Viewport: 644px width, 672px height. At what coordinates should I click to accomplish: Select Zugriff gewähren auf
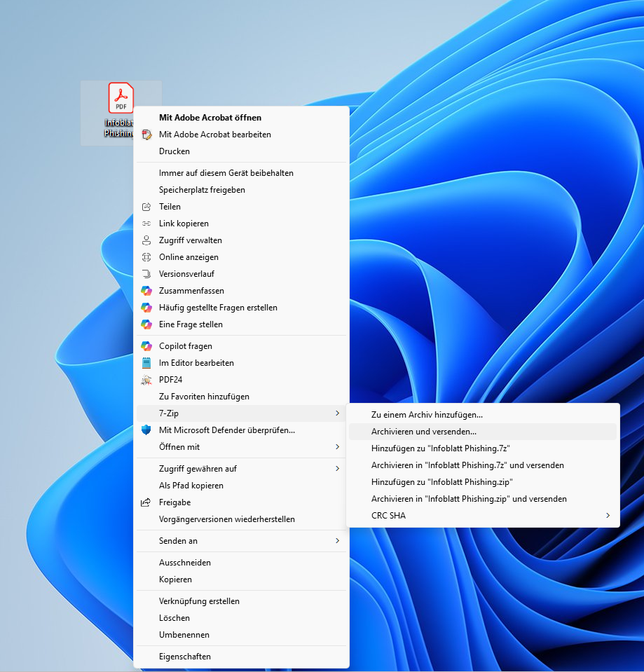tap(241, 468)
